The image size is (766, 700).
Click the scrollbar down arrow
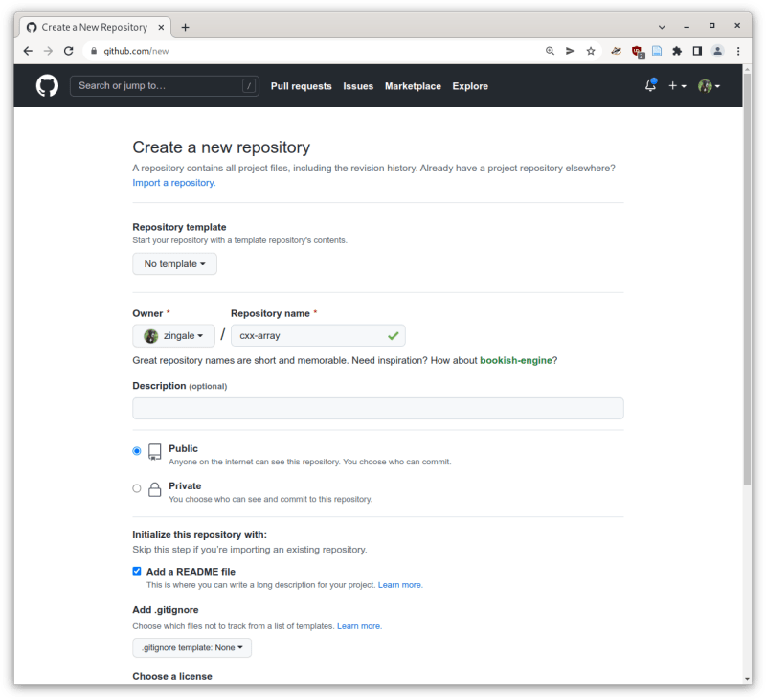click(x=747, y=679)
